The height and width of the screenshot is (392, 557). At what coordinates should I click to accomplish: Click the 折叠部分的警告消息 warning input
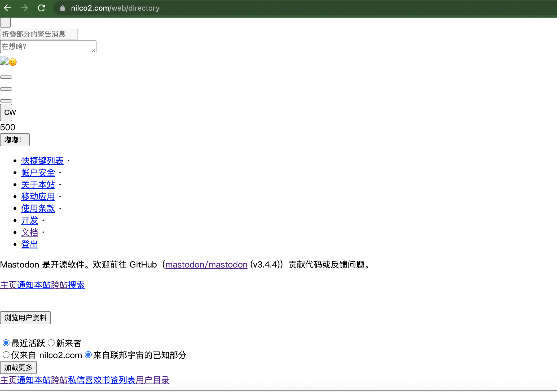(39, 34)
